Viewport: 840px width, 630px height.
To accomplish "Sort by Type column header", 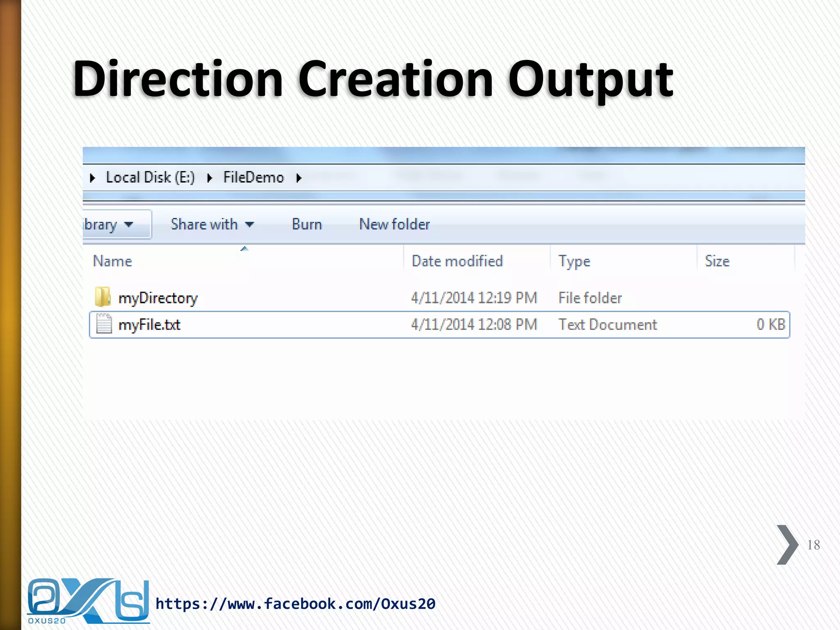I will tap(574, 262).
